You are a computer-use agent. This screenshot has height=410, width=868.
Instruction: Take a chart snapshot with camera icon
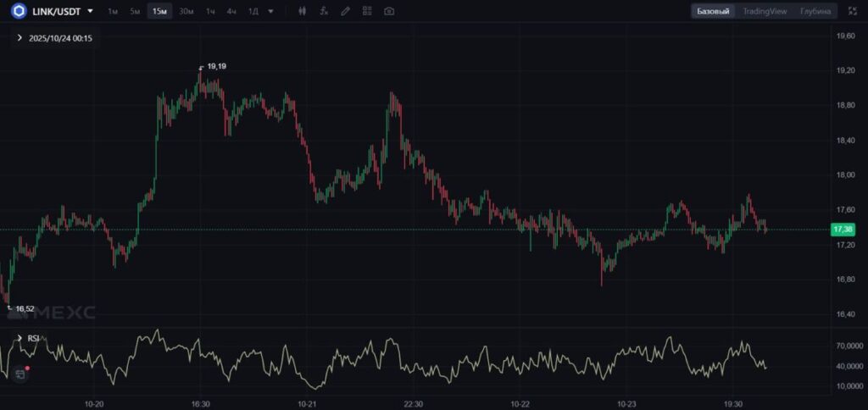click(389, 12)
